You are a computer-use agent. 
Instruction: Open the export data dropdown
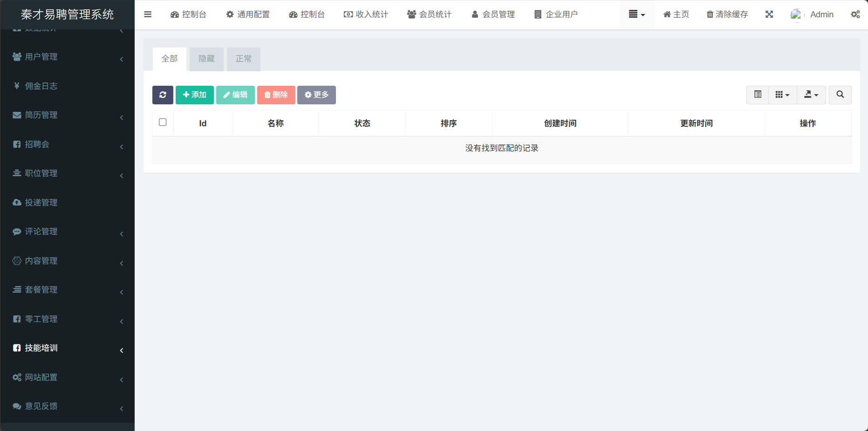[811, 95]
